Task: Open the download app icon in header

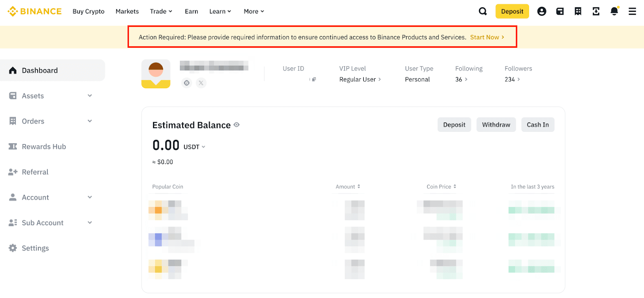Action: 596,11
